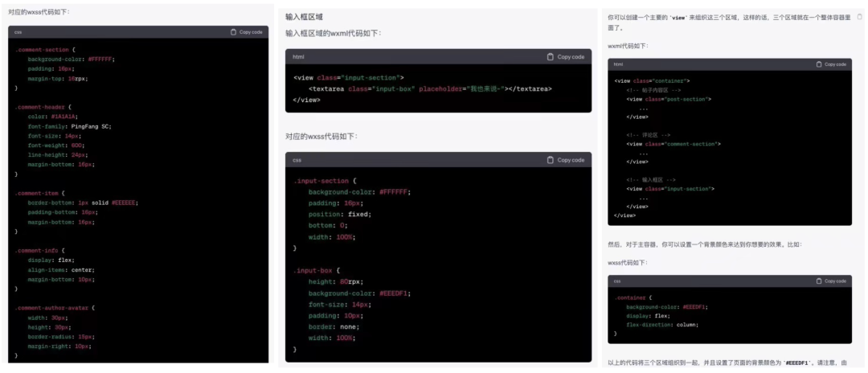The image size is (868, 373).
Task: Click the '.comment-author-avatar {' selector line
Action: pos(55,307)
